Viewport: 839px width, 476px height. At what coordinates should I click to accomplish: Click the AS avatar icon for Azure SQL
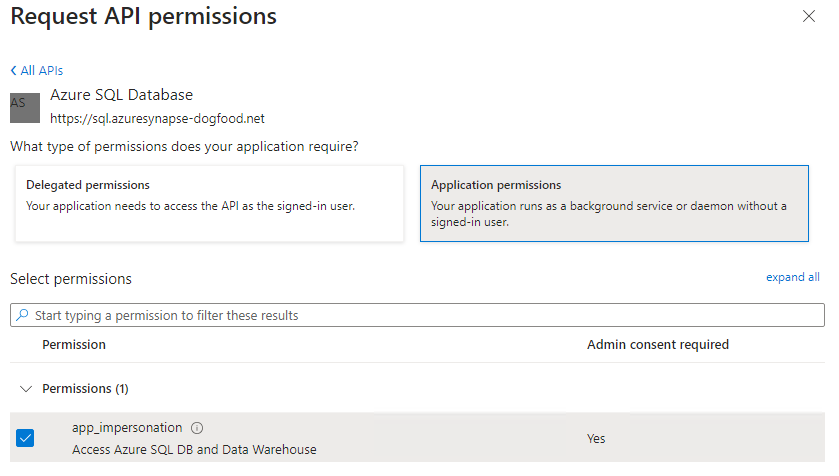pyautogui.click(x=25, y=107)
